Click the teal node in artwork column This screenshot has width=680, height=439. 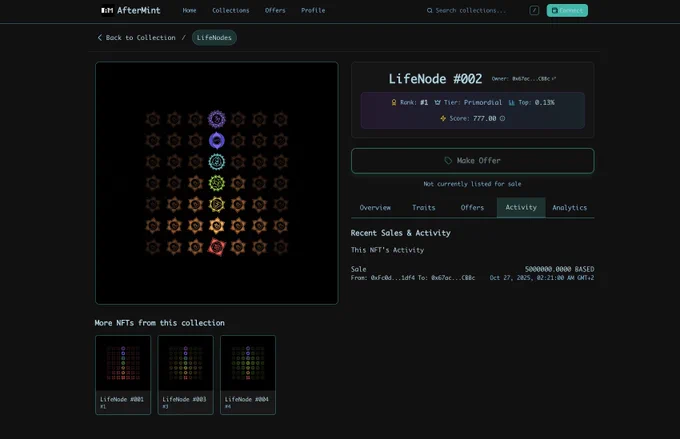pos(217,162)
